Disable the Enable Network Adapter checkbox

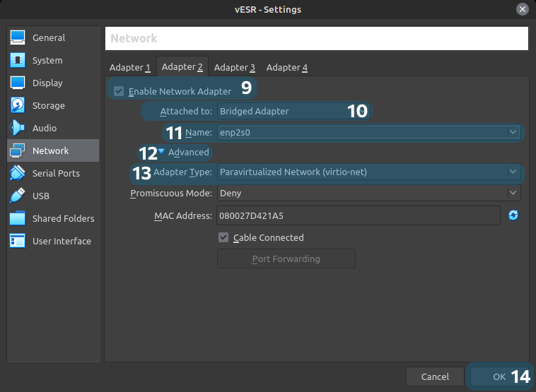click(119, 91)
